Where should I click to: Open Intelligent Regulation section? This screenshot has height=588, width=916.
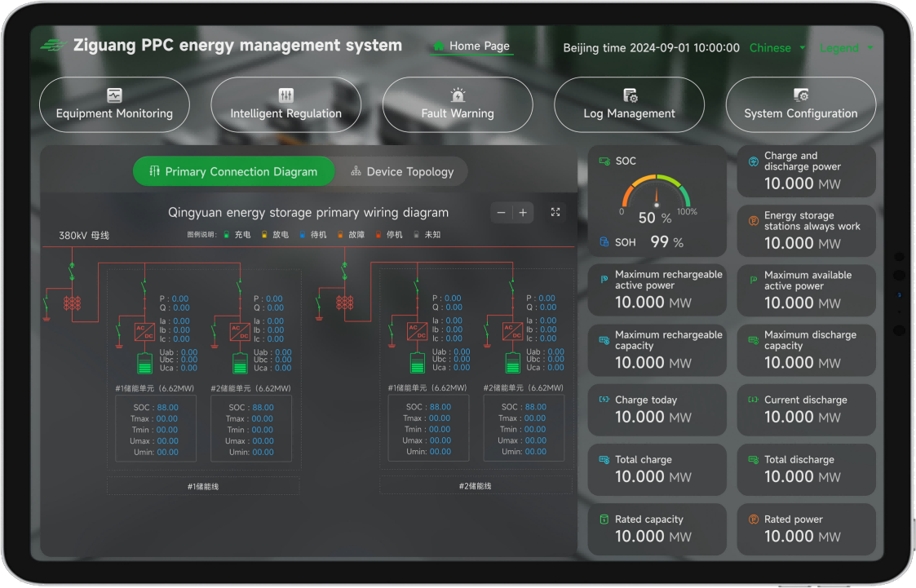coord(285,105)
